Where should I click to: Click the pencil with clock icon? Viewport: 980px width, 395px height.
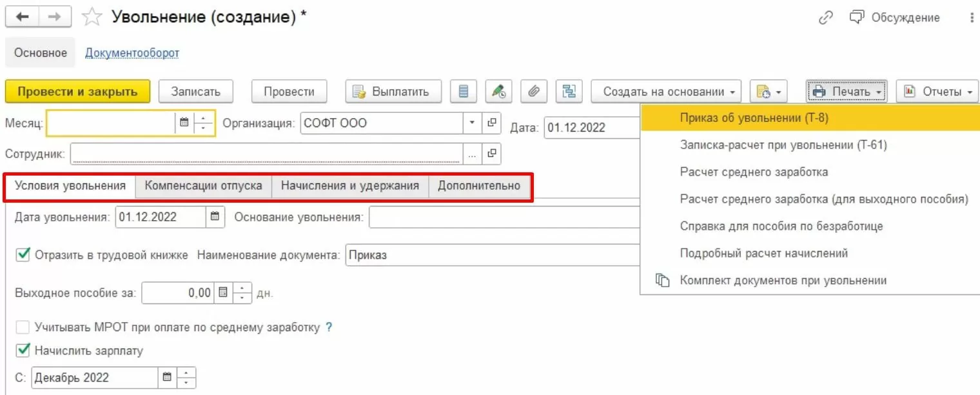498,92
